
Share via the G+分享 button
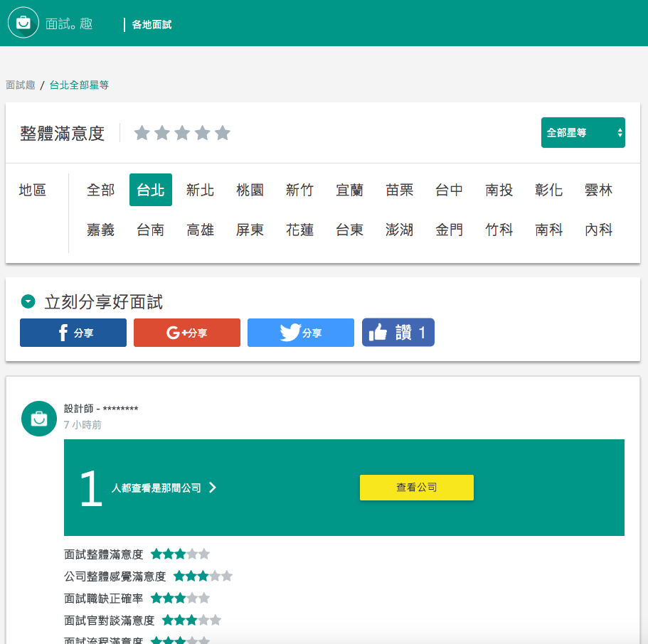pyautogui.click(x=187, y=333)
